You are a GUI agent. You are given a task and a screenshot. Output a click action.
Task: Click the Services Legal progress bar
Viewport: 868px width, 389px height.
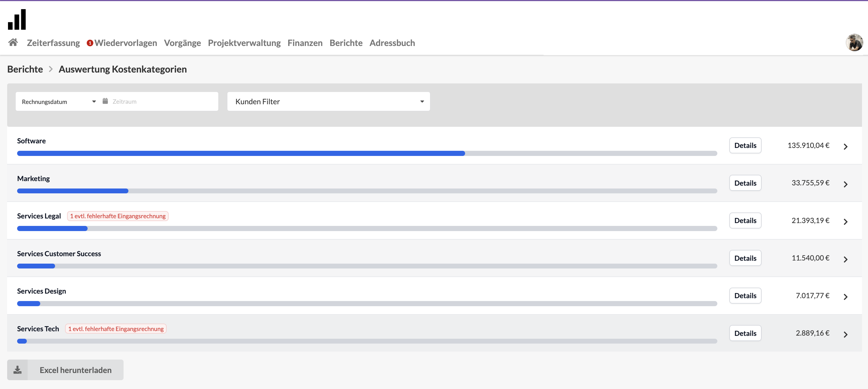point(367,228)
